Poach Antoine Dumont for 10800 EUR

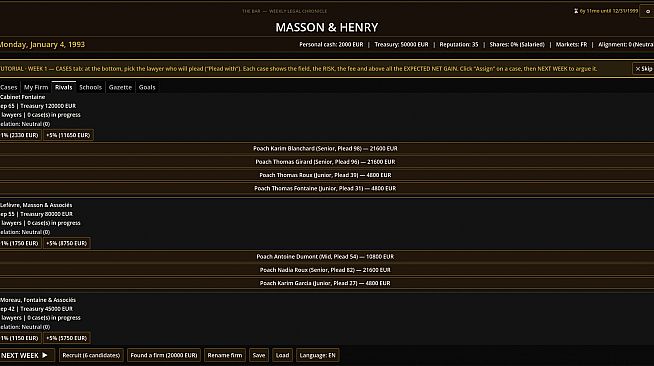point(327,256)
